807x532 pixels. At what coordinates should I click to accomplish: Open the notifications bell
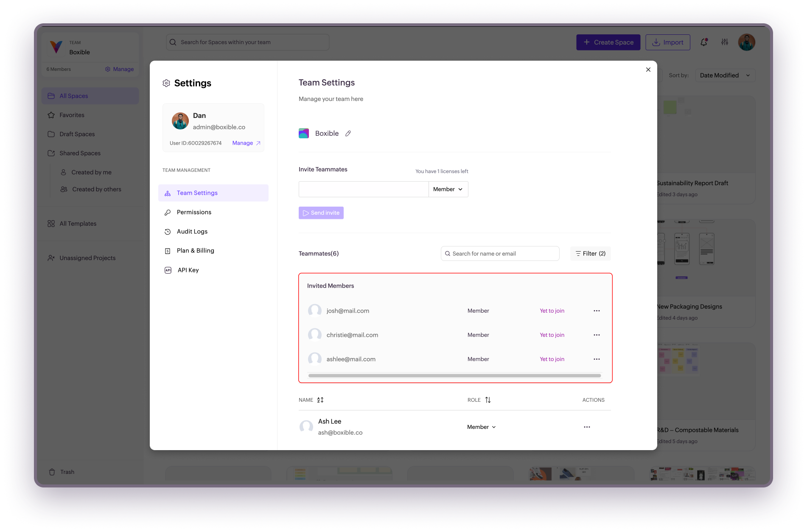[x=704, y=42]
